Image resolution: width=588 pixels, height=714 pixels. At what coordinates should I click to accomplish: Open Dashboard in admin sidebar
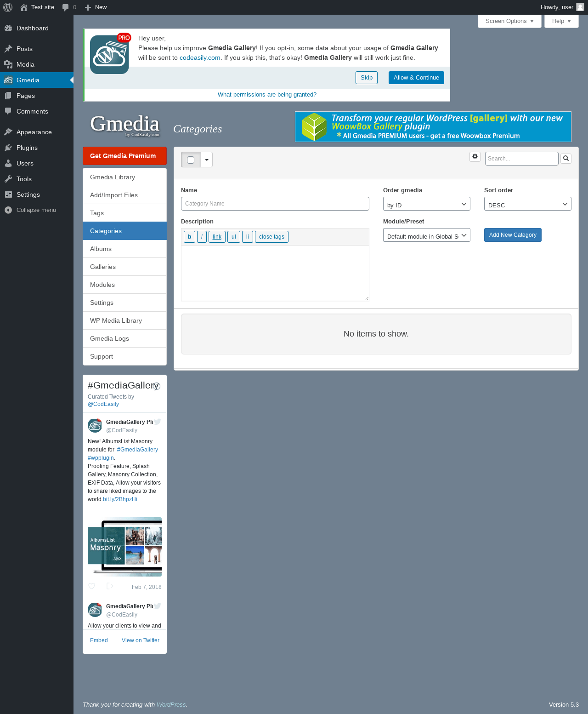(37, 28)
